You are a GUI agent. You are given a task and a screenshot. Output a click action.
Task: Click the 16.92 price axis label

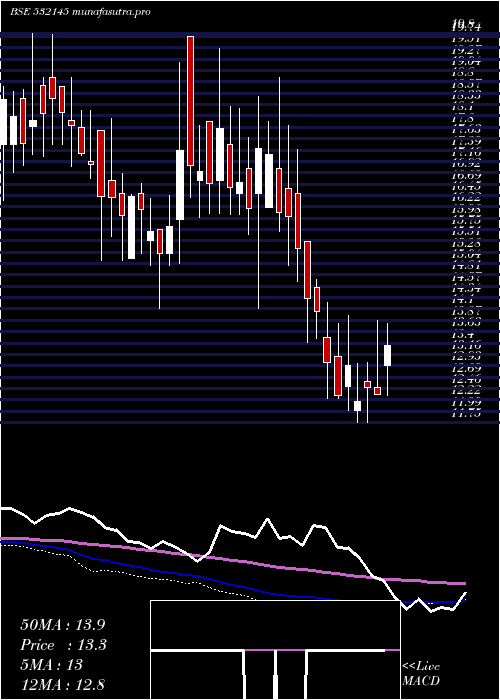coord(466,164)
